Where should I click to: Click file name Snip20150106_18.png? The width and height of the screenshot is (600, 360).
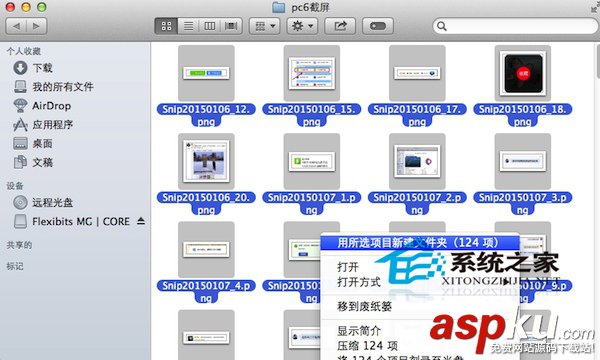click(x=523, y=115)
